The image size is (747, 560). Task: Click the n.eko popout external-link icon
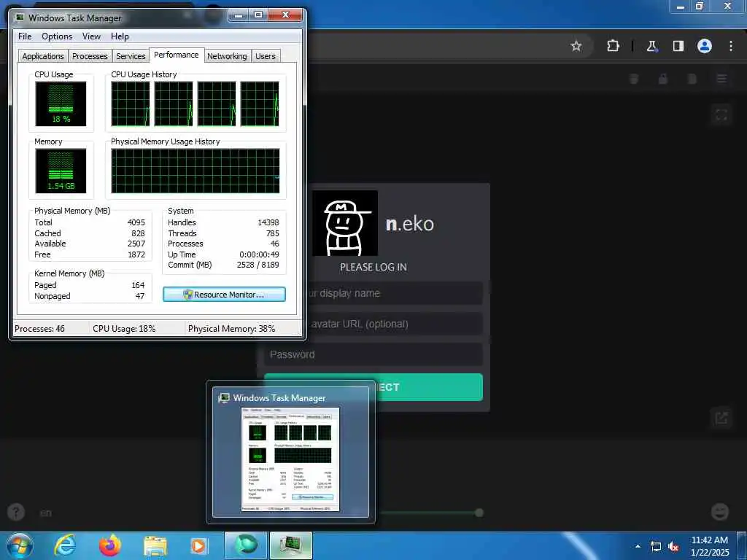pyautogui.click(x=721, y=418)
